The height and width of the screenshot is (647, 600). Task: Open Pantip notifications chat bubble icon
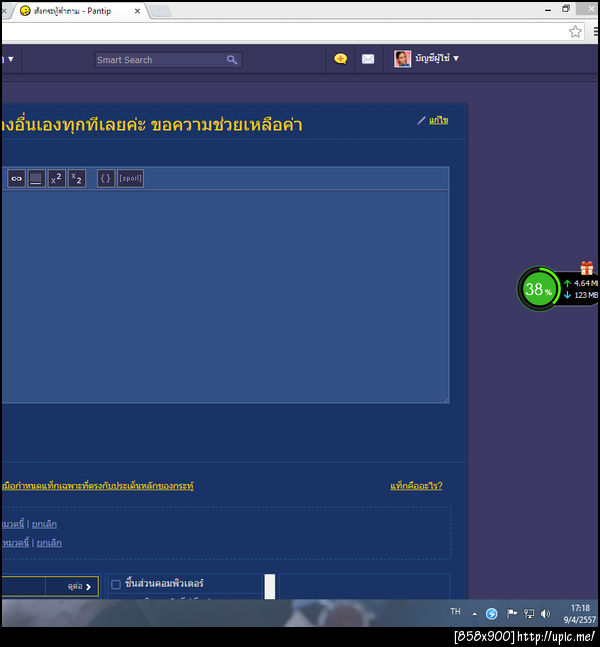tap(340, 59)
